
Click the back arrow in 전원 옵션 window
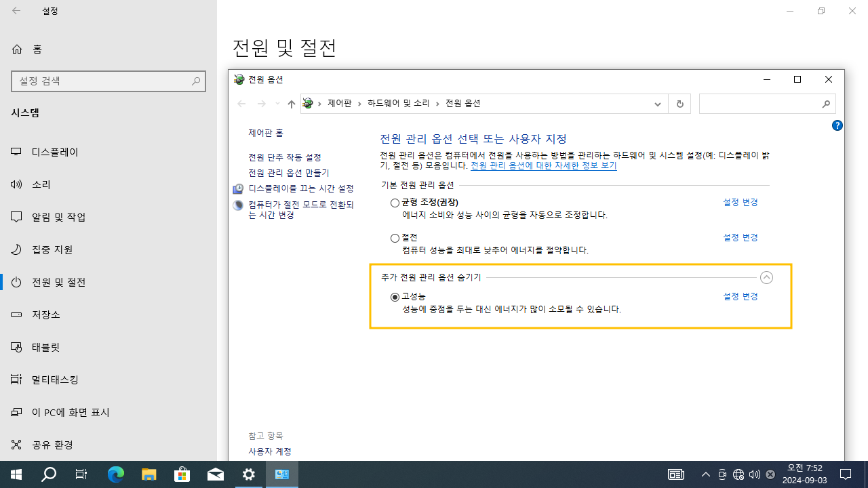241,104
